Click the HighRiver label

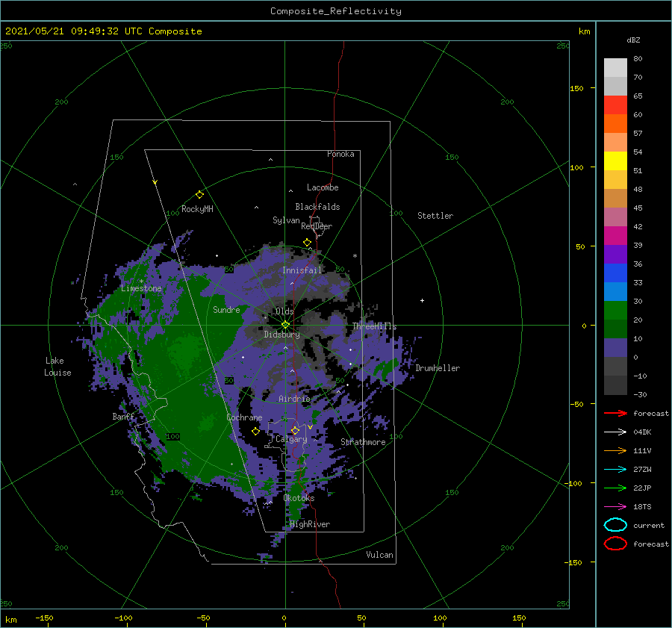[310, 524]
